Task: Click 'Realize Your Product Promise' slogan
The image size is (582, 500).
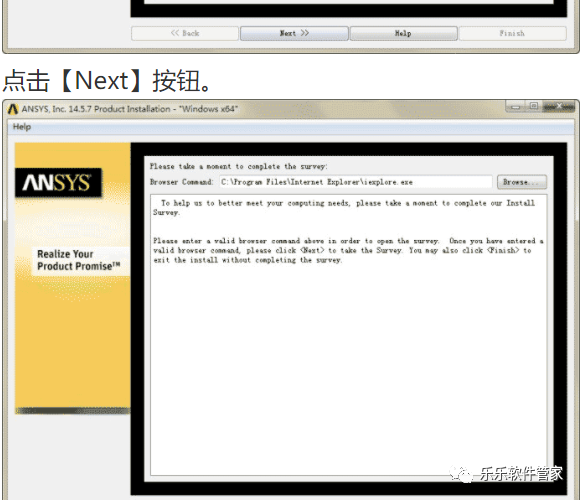Action: [79, 260]
